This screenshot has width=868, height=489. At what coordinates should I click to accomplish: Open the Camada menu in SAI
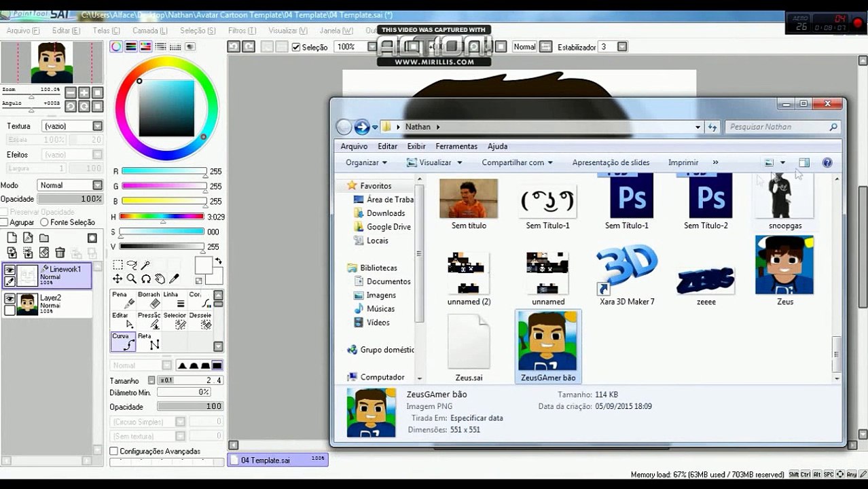click(149, 31)
